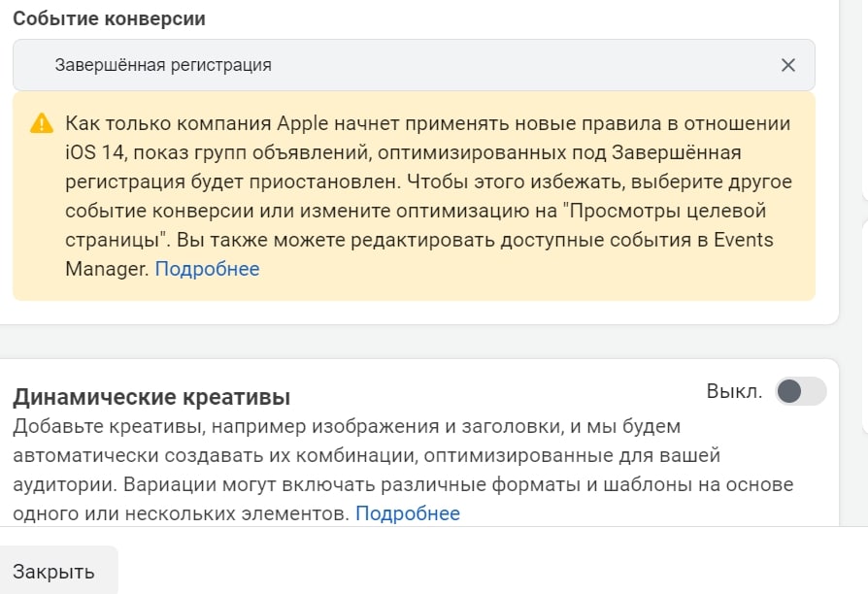The width and height of the screenshot is (868, 594).
Task: Click the Динамические креативы description paragraph
Action: [403, 470]
